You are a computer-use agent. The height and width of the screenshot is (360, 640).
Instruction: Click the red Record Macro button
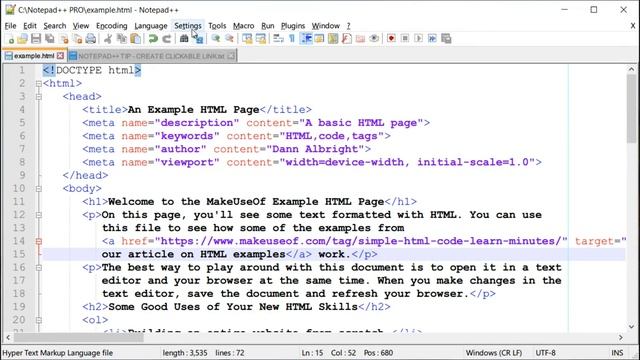tap(391, 39)
